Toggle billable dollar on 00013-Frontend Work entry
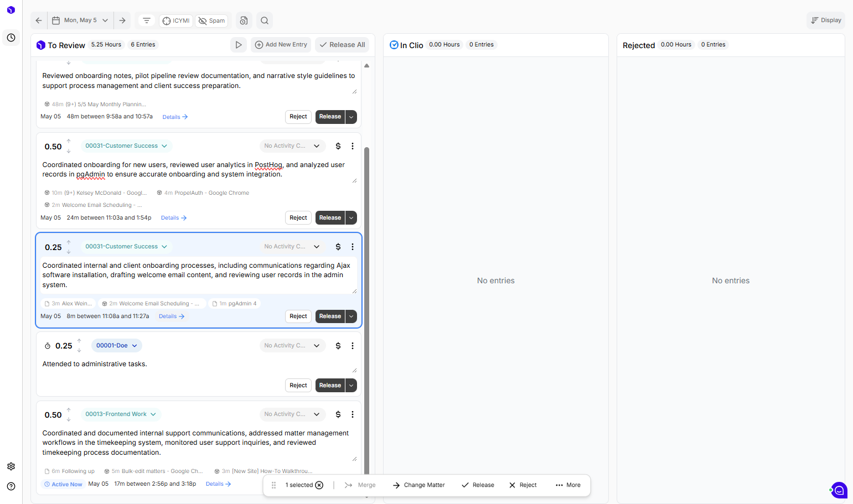 click(x=338, y=414)
